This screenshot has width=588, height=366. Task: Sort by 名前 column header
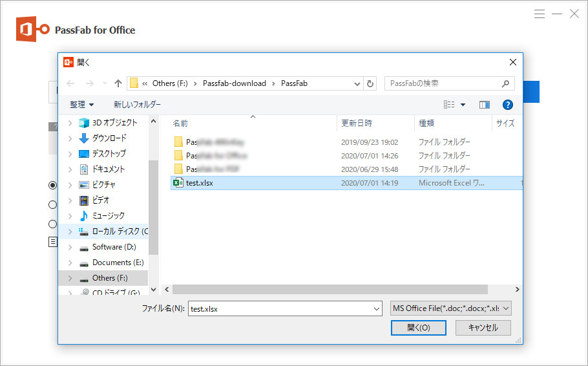(x=180, y=123)
